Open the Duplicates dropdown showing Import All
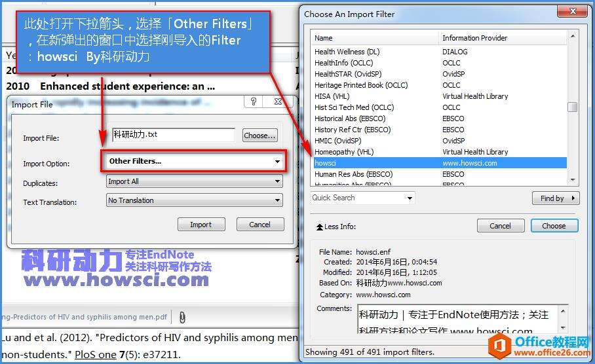 click(x=194, y=181)
